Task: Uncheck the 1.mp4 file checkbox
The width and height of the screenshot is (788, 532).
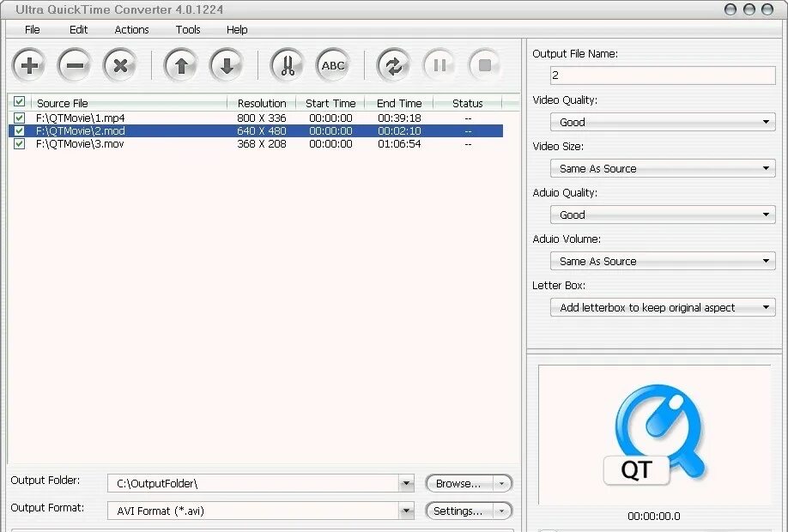Action: (x=19, y=118)
